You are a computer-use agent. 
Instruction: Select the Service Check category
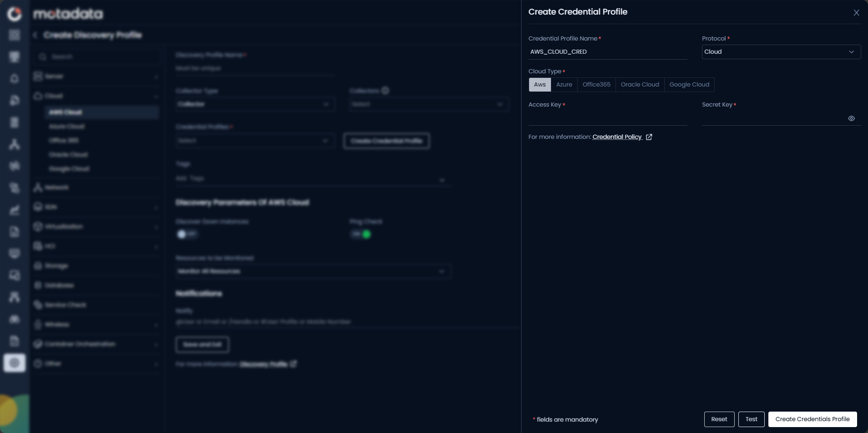click(96, 305)
